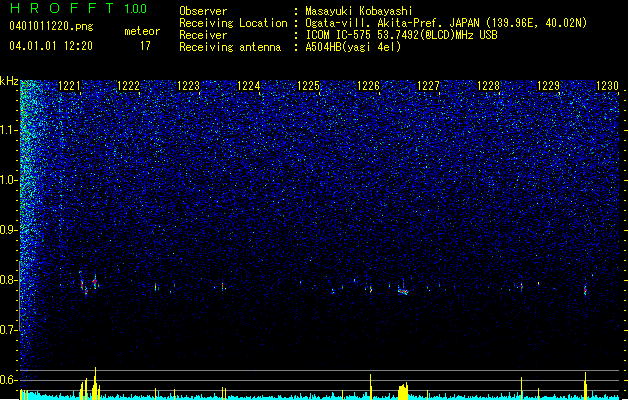This screenshot has height=400, width=629.
Task: Click the long meteor echo just before 1227
Action: pos(403,290)
